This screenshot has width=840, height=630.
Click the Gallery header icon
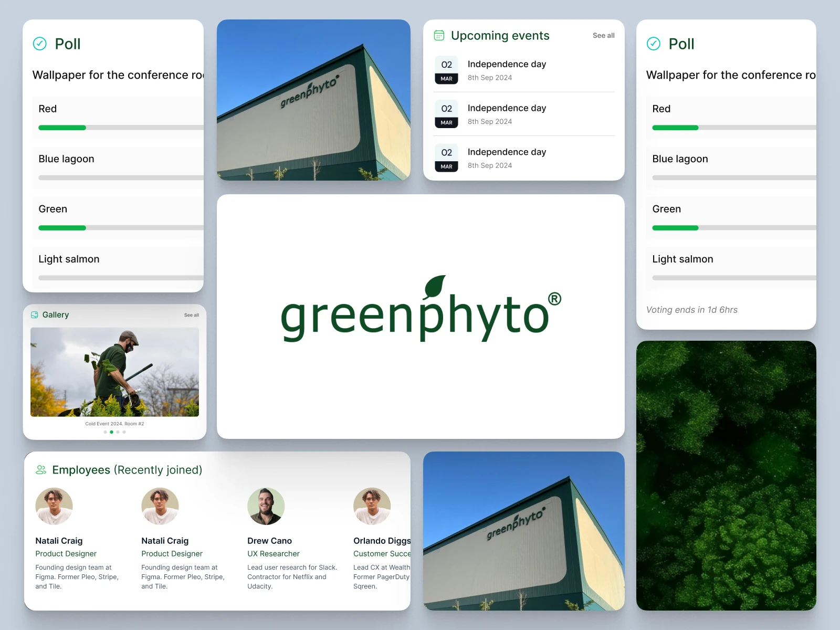[35, 315]
